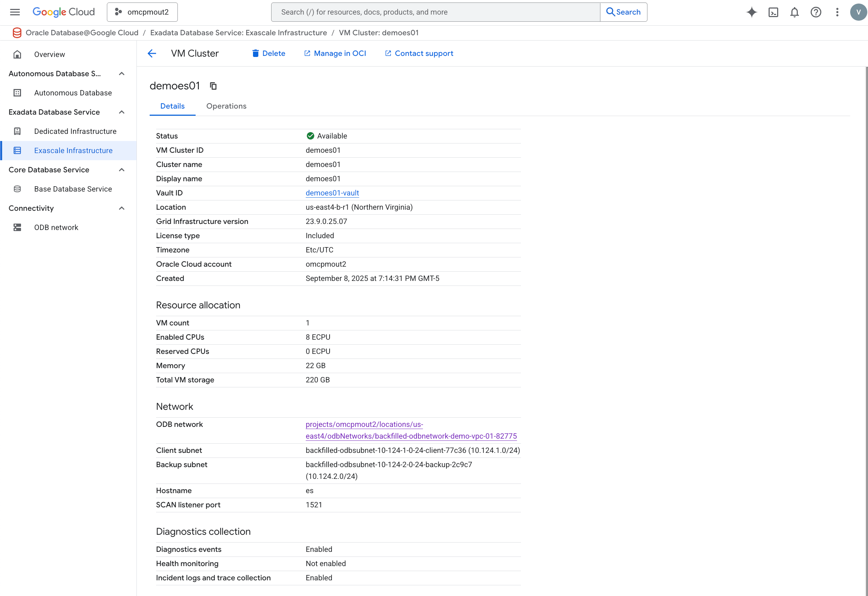Image resolution: width=868 pixels, height=596 pixels.
Task: View notifications bell
Action: coord(794,12)
